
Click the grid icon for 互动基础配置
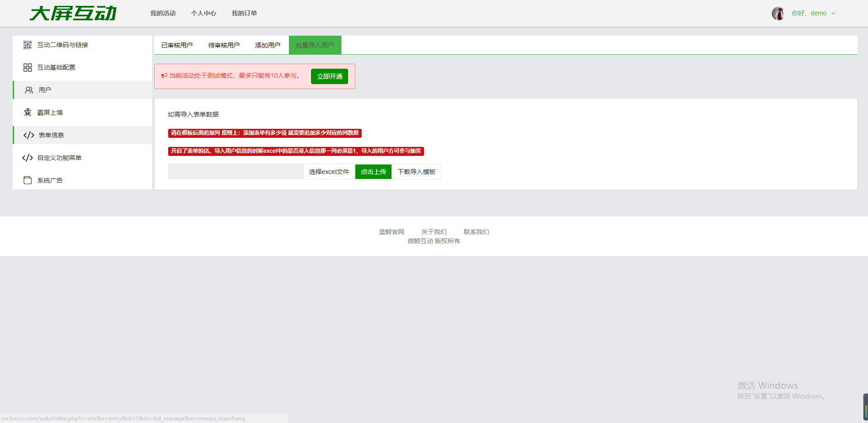tap(28, 67)
